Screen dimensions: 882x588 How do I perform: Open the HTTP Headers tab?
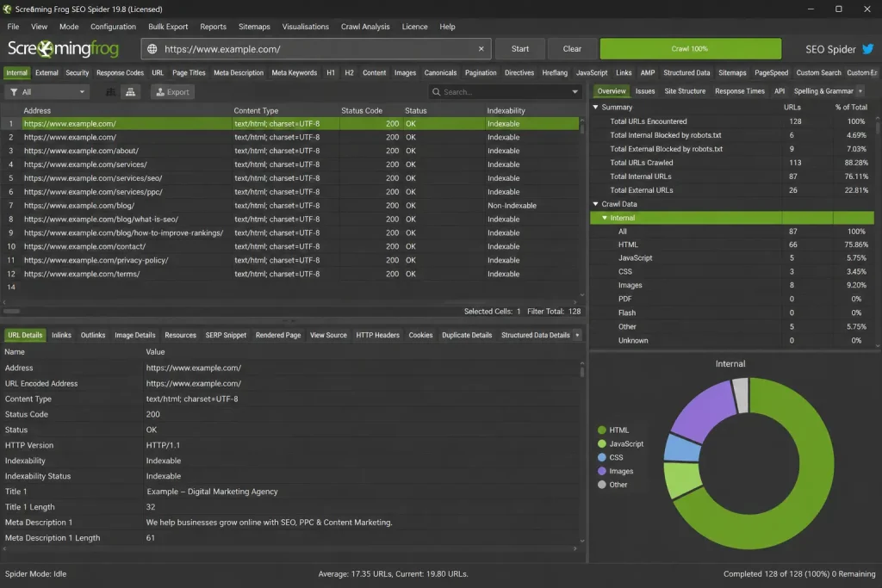377,335
